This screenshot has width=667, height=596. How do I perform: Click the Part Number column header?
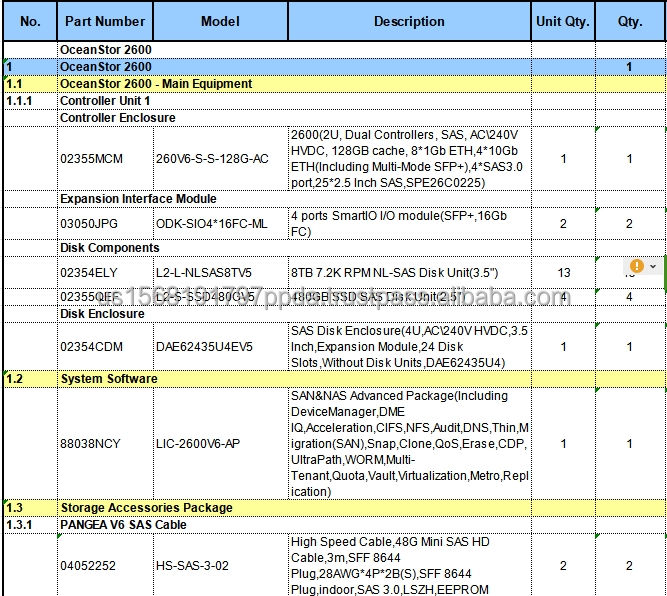tap(104, 21)
